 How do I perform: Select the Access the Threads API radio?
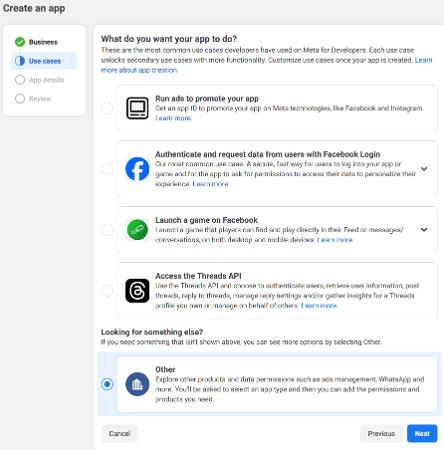(107, 291)
